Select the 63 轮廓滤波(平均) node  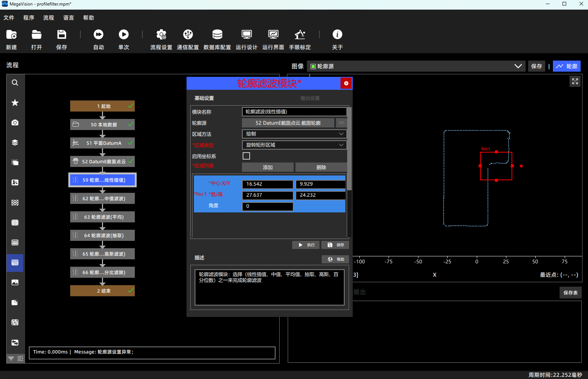tap(102, 217)
